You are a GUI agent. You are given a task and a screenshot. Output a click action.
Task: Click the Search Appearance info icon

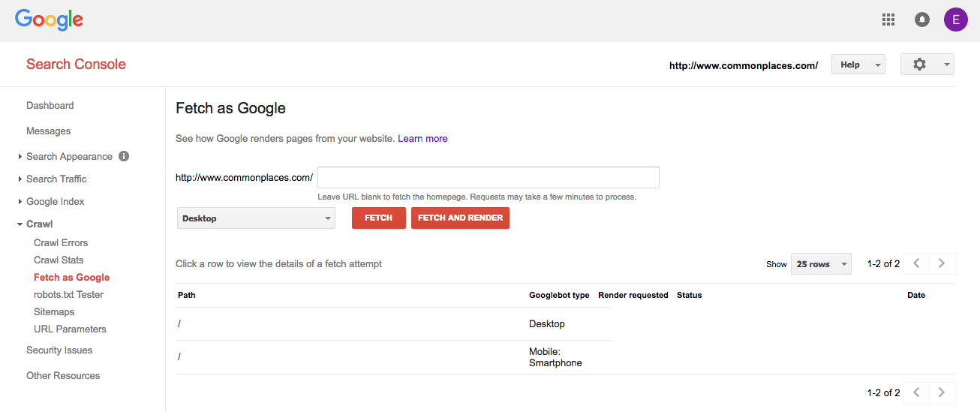pos(124,156)
